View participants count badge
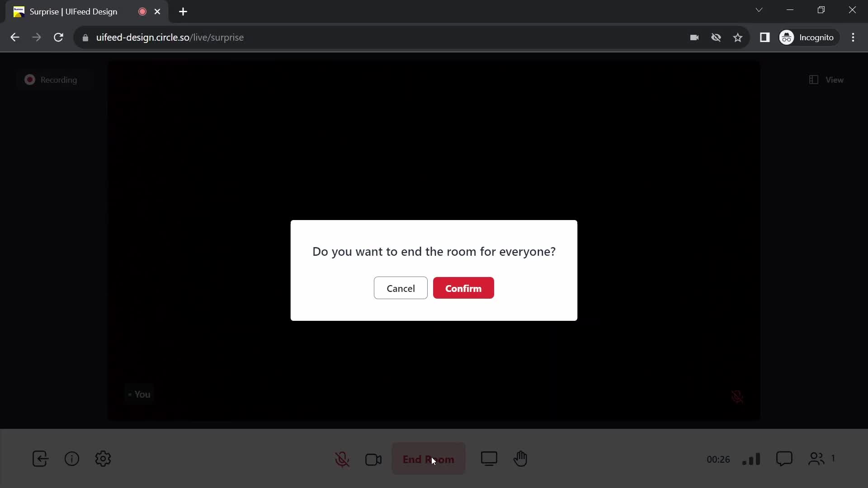This screenshot has height=488, width=868. point(833,458)
